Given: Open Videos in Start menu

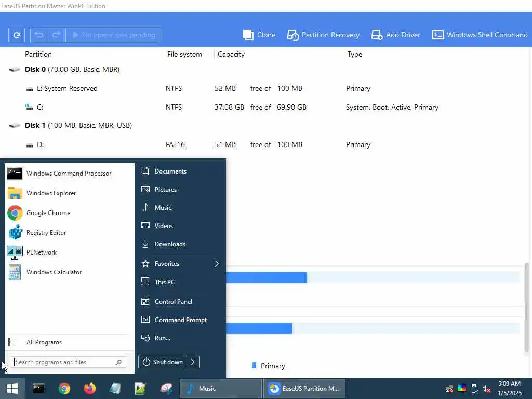Looking at the screenshot, I should (x=180, y=225).
